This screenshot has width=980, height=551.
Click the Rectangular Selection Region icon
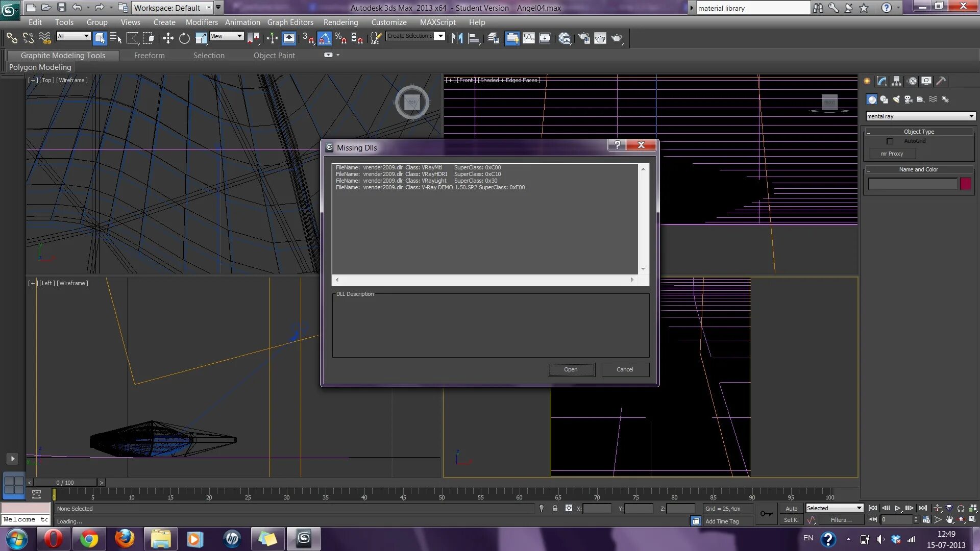132,38
